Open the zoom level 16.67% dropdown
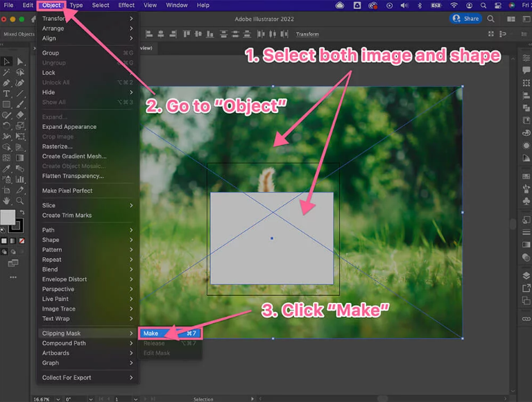 click(x=58, y=399)
